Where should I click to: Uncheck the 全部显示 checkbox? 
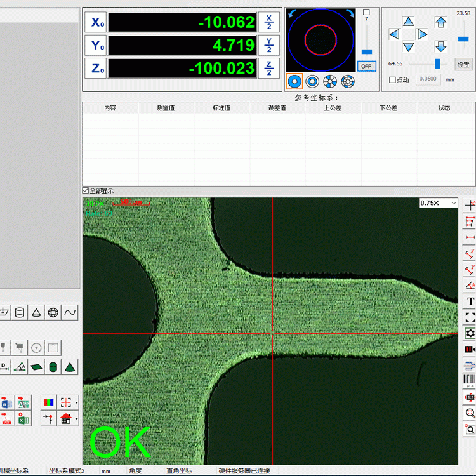[x=86, y=190]
